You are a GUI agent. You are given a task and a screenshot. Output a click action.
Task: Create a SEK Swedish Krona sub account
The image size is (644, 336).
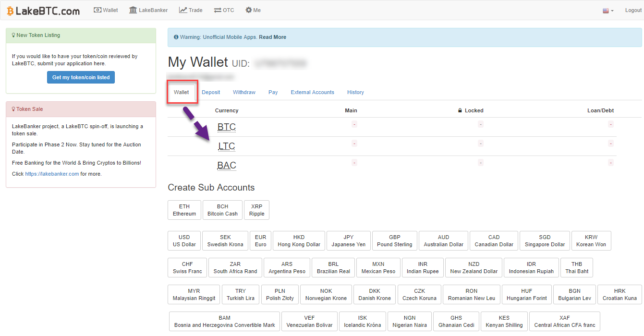point(225,241)
